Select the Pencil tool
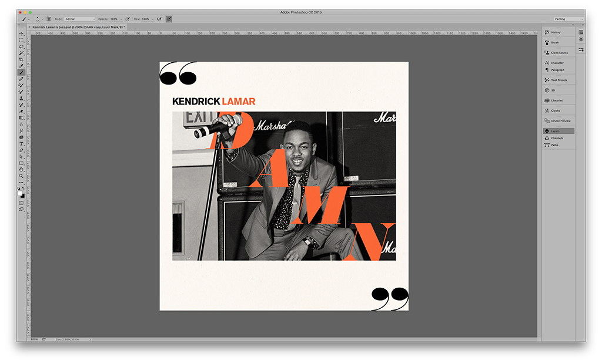Image resolution: width=602 pixels, height=364 pixels. [x=22, y=79]
